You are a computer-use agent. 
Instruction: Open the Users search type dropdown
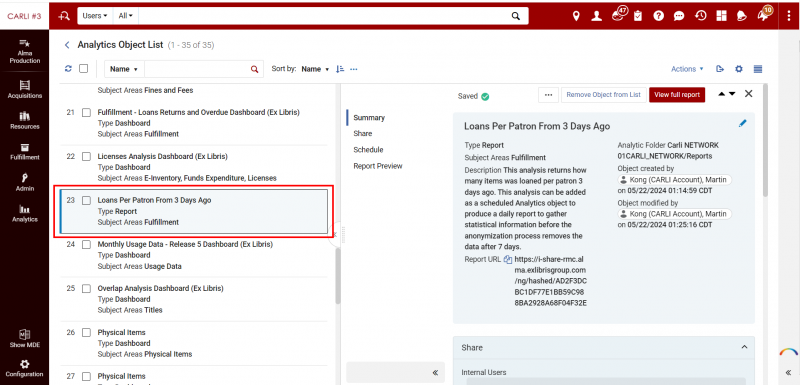[95, 16]
